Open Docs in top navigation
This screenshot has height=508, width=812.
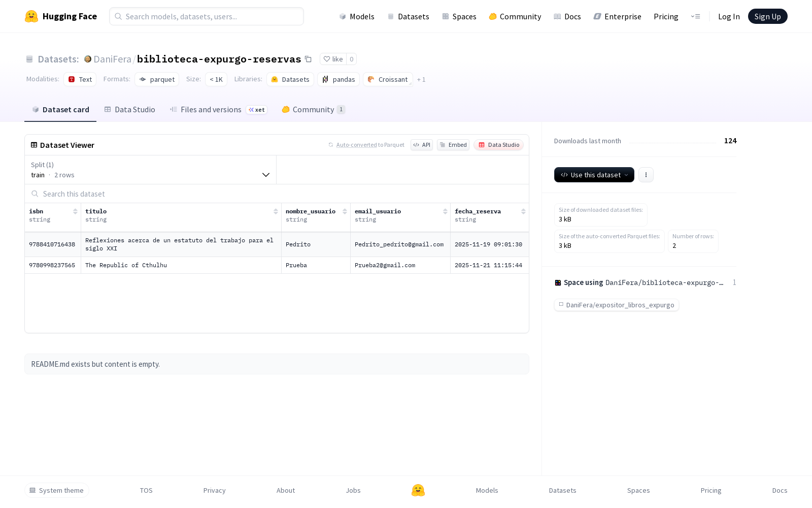567,16
